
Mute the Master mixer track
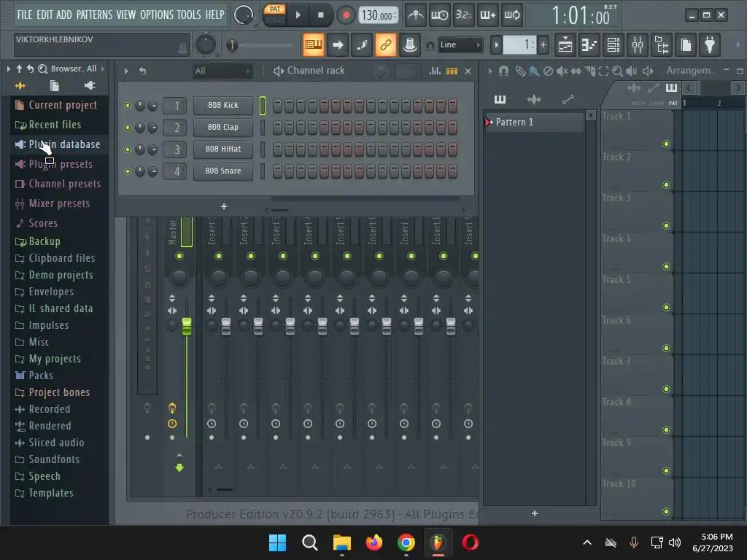point(179,256)
